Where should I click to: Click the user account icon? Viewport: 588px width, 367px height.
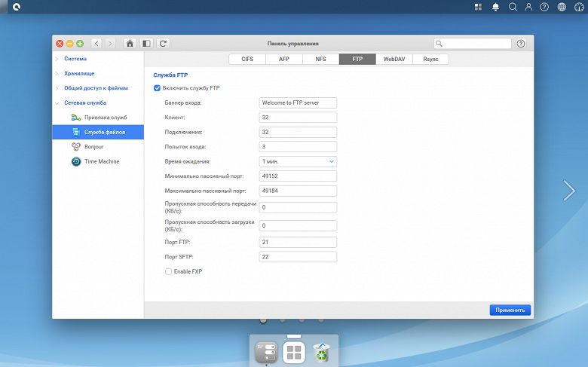coord(528,7)
